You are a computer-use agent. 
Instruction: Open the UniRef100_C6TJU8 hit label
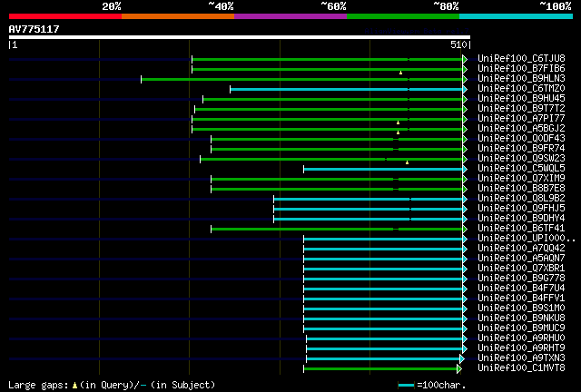(521, 59)
